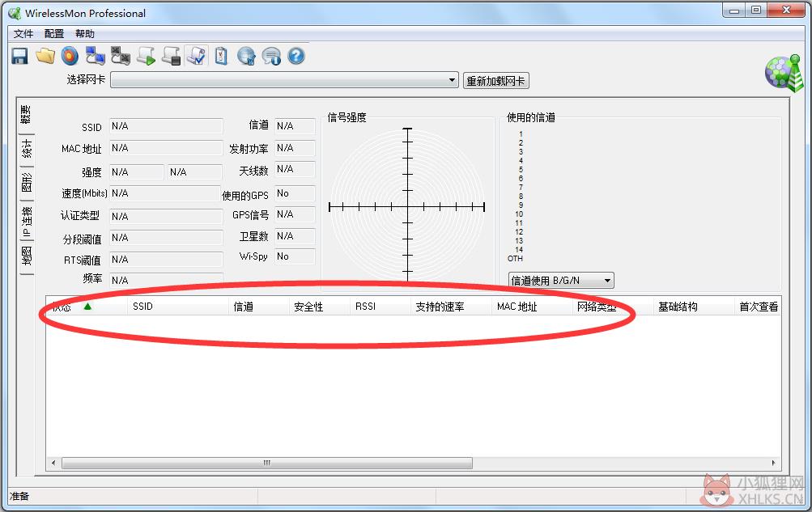Click the GPS信号 value field

click(295, 214)
